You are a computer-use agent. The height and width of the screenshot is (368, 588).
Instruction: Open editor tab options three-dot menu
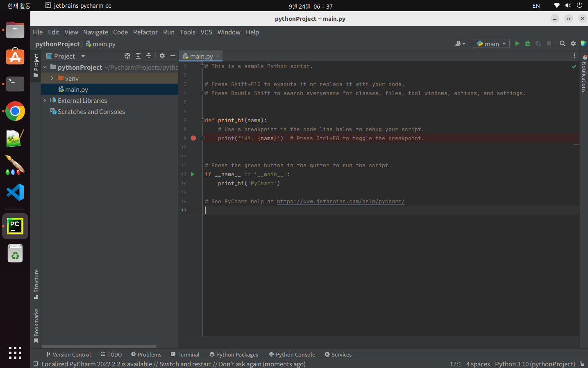click(x=574, y=56)
